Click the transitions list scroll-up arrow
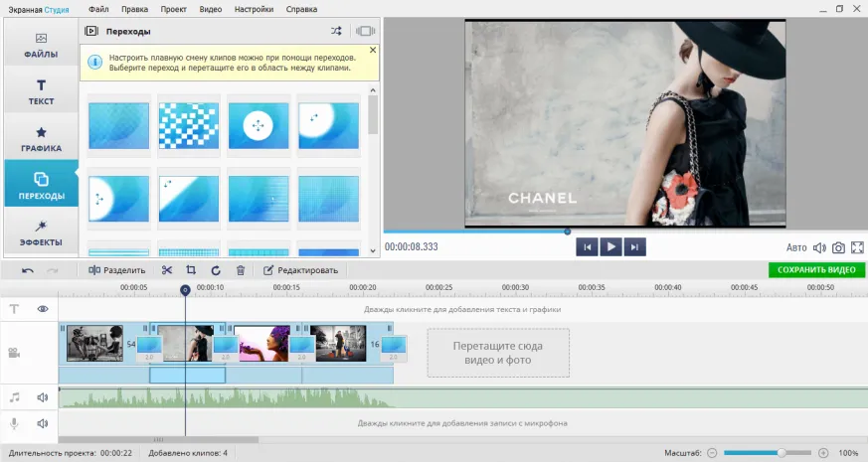868x462 pixels. (x=373, y=90)
